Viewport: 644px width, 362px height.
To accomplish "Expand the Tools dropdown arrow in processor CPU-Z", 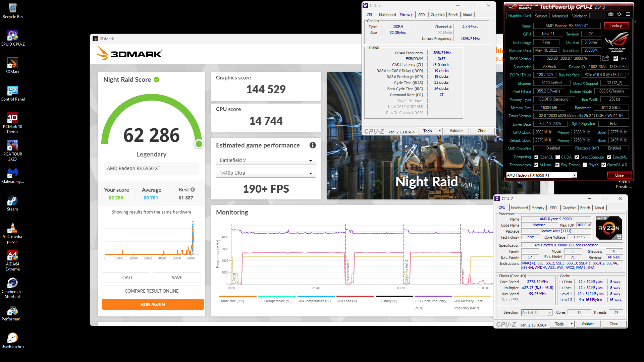I will [x=572, y=324].
